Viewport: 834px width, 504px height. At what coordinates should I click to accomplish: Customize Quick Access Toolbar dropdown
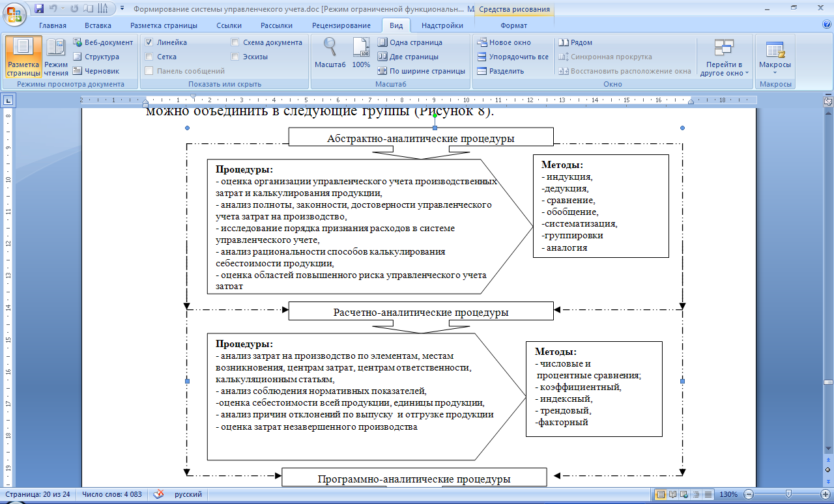point(122,9)
